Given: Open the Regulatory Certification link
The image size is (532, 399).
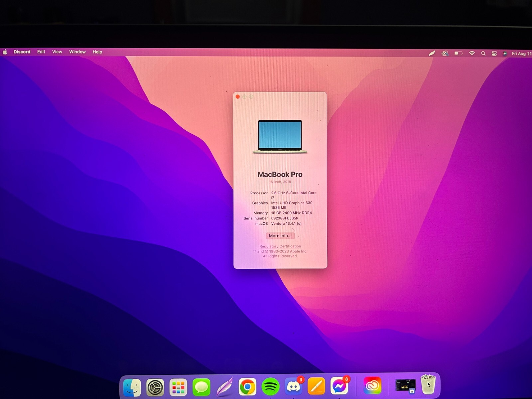Looking at the screenshot, I should coord(280,246).
